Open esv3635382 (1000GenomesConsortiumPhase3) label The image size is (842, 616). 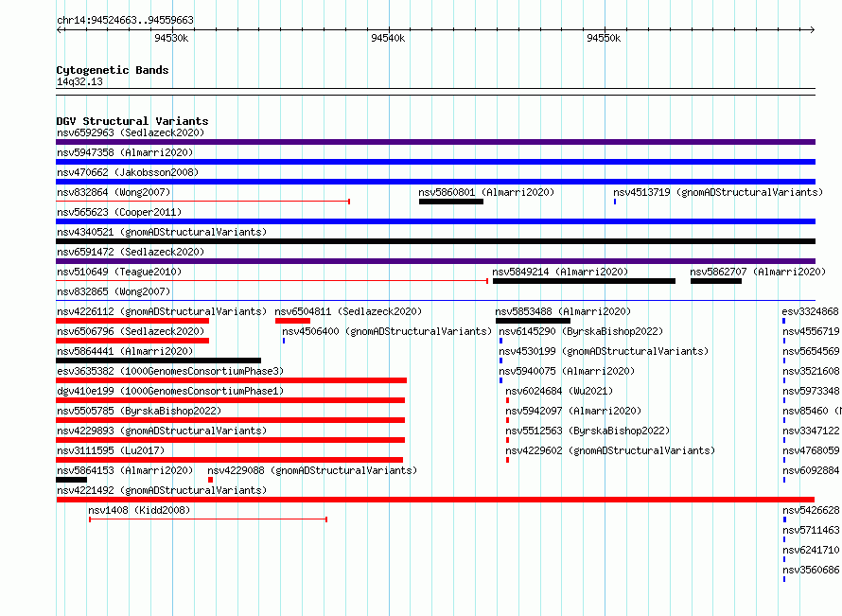(x=170, y=371)
